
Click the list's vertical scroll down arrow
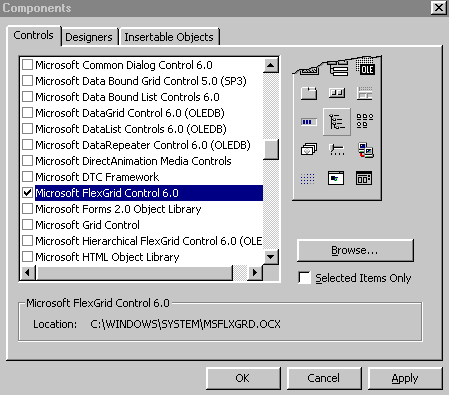pyautogui.click(x=271, y=257)
